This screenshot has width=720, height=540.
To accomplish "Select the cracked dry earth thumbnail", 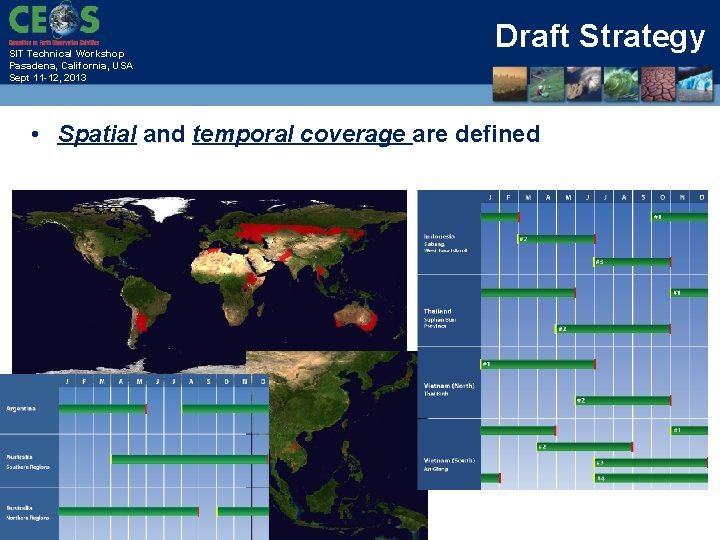I will [x=658, y=84].
